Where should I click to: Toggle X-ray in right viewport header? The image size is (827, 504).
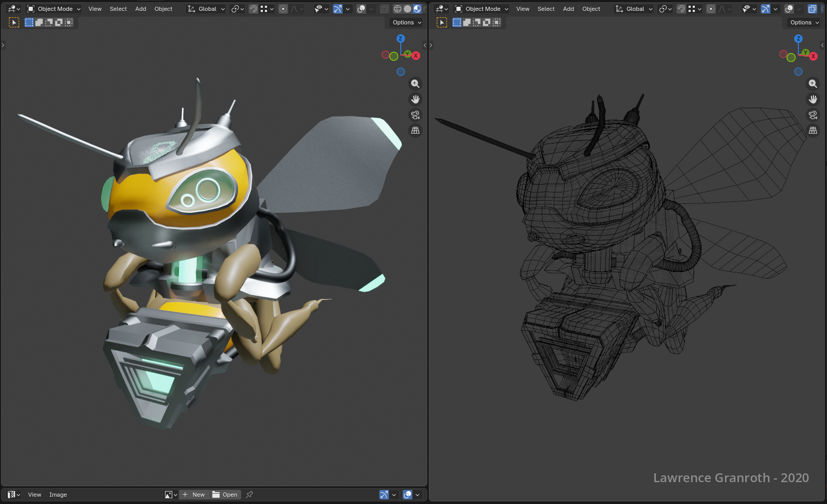[812, 9]
